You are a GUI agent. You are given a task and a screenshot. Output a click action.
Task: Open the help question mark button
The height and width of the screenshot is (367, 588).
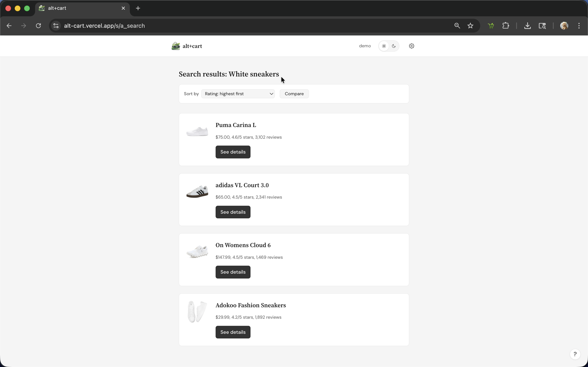pyautogui.click(x=575, y=354)
